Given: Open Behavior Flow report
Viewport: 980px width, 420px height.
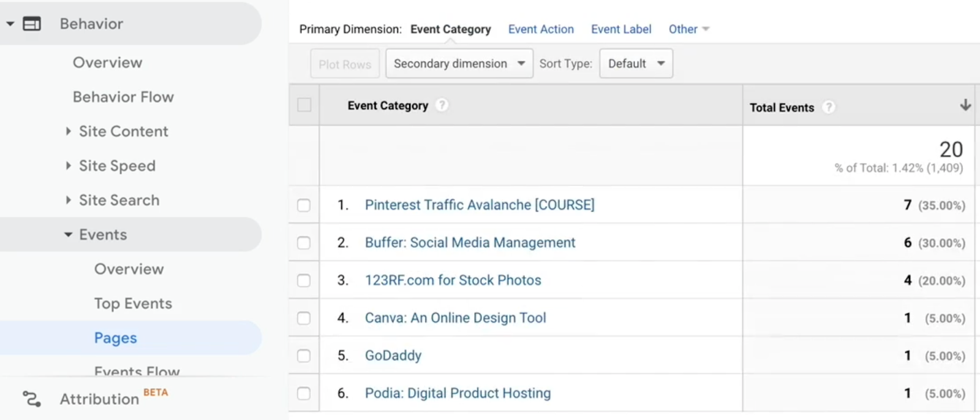Looking at the screenshot, I should point(123,97).
